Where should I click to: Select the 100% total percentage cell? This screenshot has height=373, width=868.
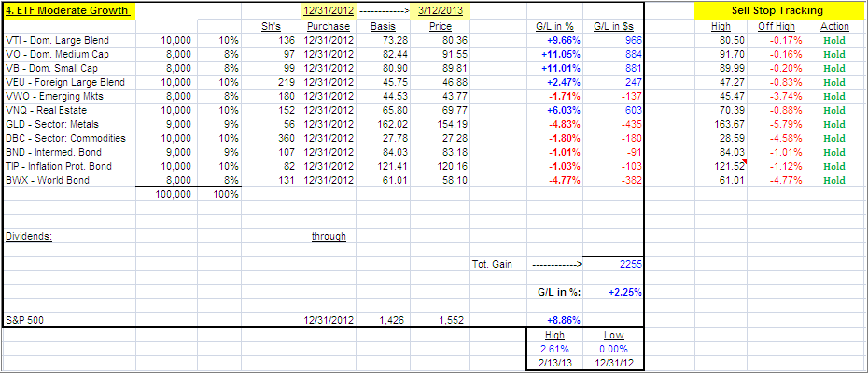click(x=219, y=194)
